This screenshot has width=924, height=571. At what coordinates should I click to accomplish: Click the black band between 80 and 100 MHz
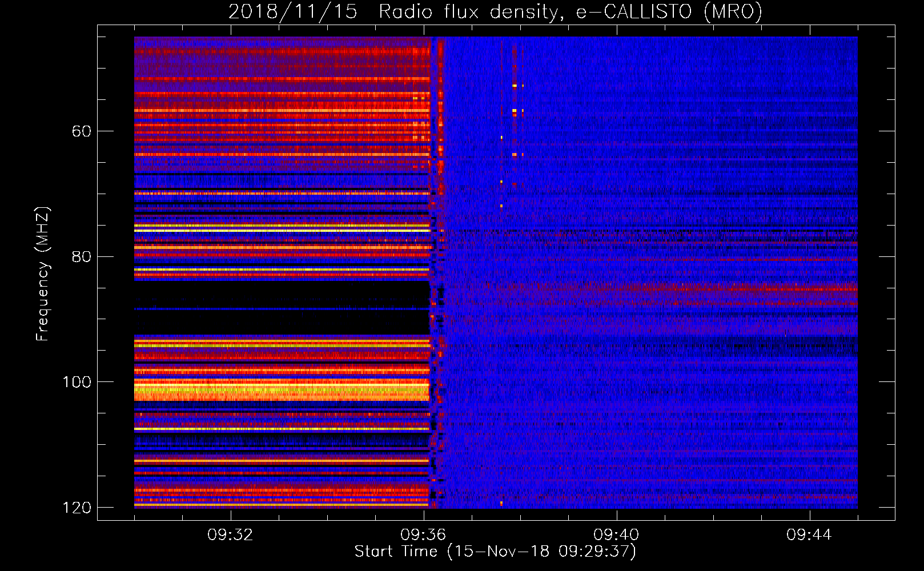[x=282, y=307]
